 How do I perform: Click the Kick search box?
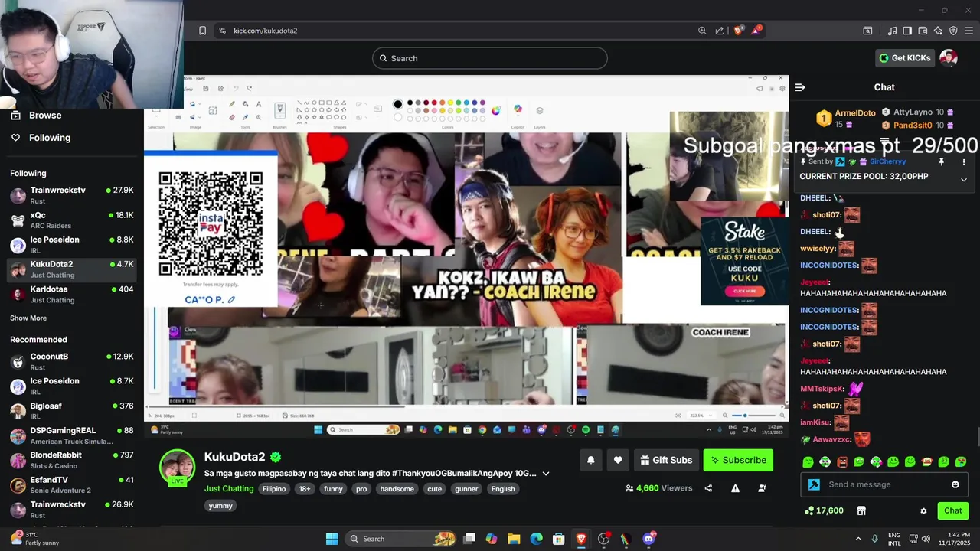click(x=490, y=58)
